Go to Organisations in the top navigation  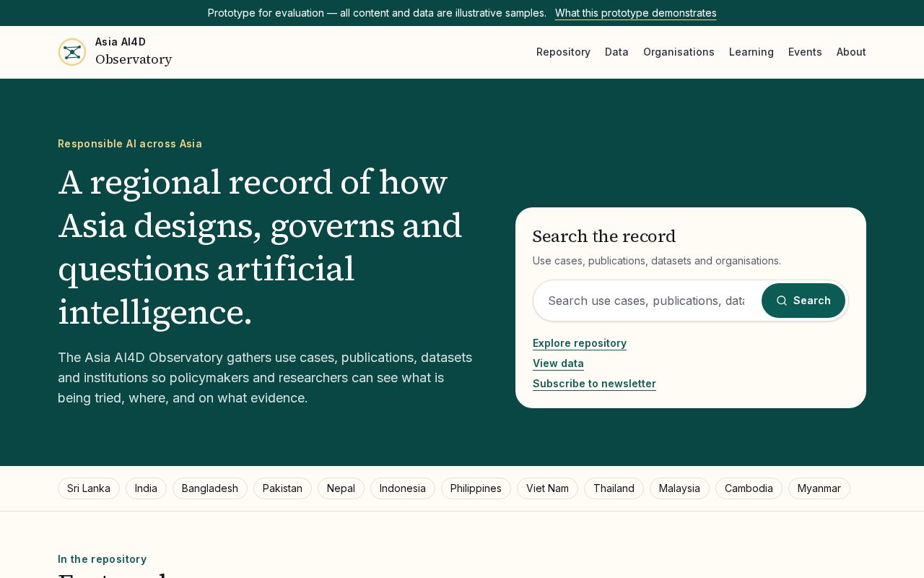pyautogui.click(x=679, y=52)
